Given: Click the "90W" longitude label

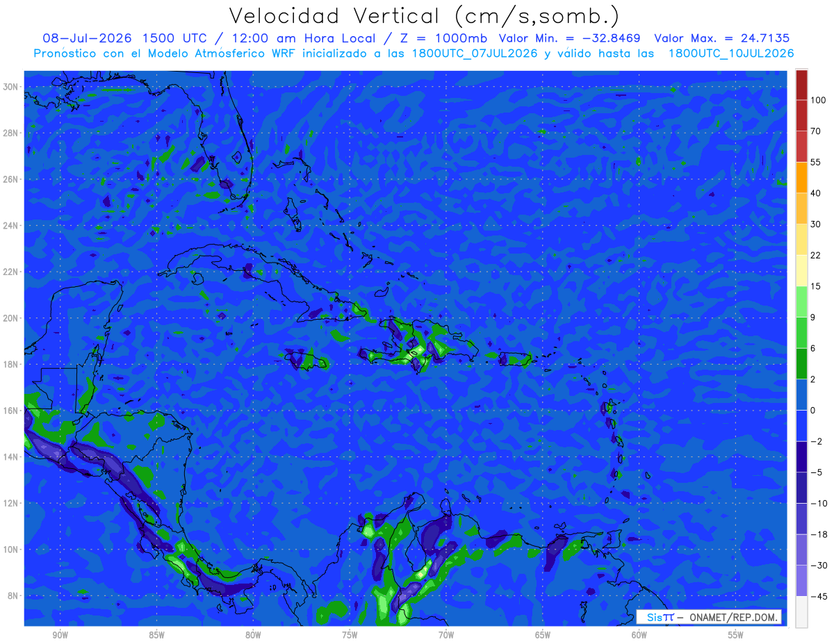Looking at the screenshot, I should coord(60,635).
